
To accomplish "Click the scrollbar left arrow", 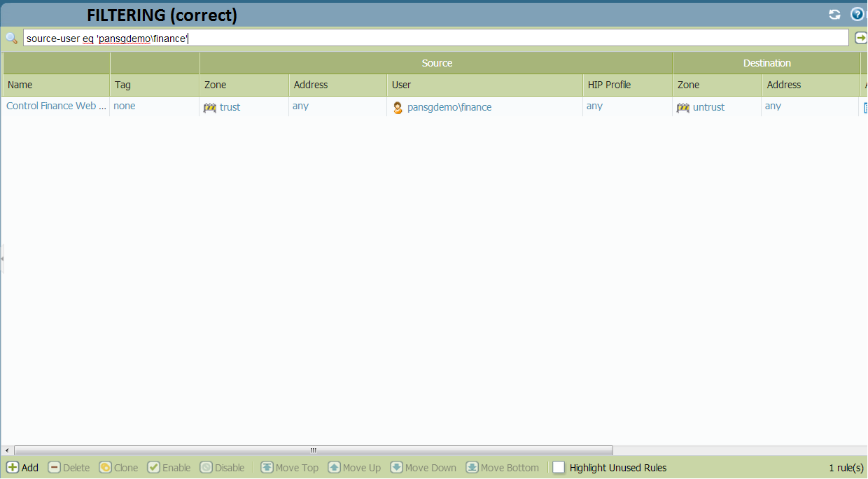I will click(8, 450).
